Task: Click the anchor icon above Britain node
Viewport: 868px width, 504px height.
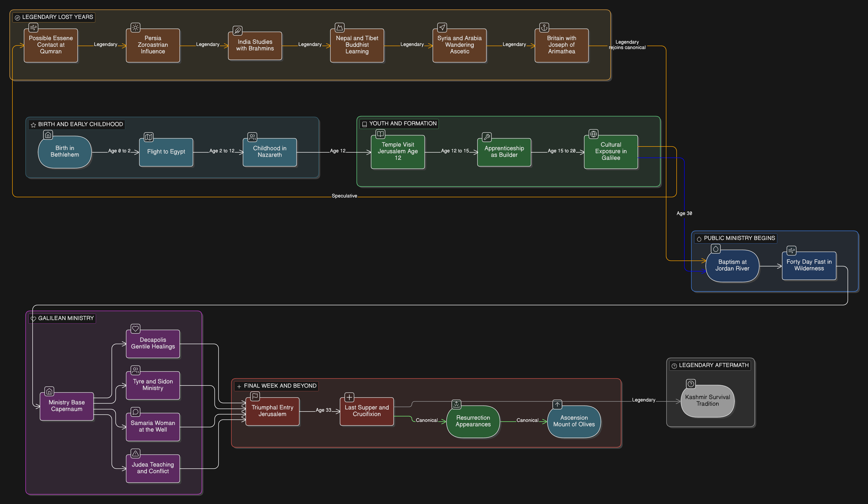Action: point(544,27)
